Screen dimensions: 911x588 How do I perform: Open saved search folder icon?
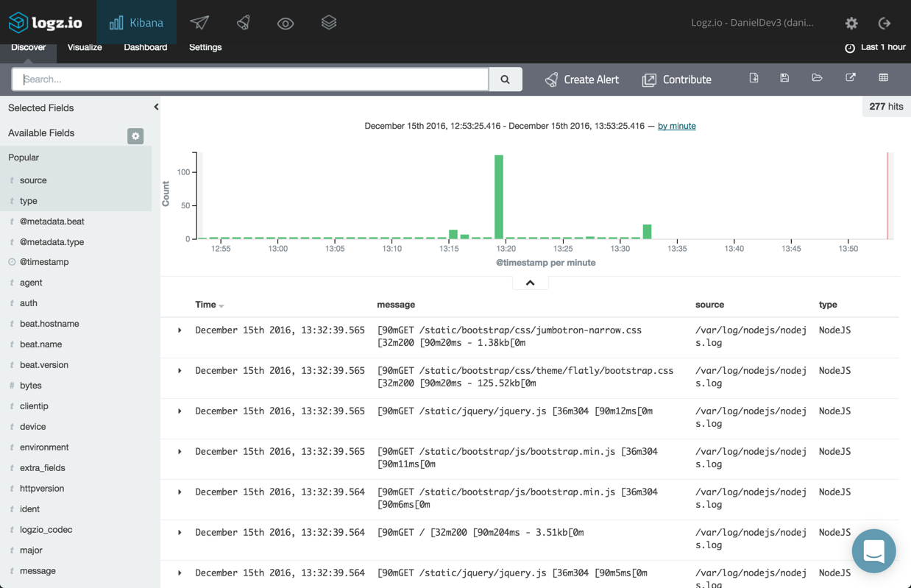pos(817,78)
